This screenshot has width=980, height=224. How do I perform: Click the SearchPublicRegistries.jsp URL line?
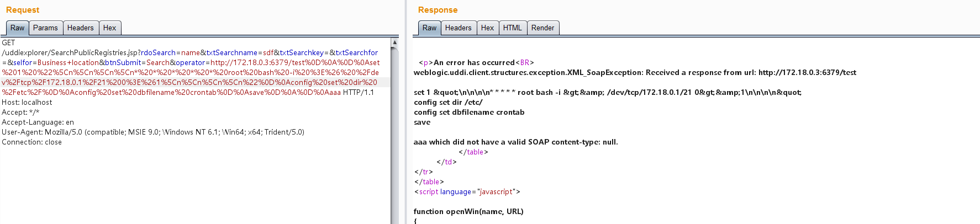click(x=190, y=53)
